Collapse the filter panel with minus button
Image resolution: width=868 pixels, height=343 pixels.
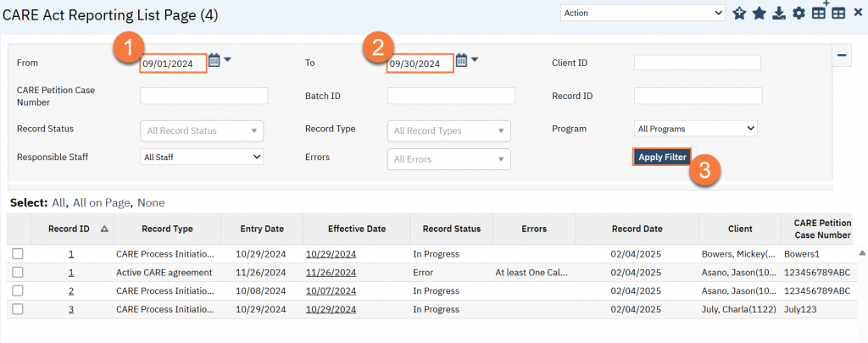842,56
